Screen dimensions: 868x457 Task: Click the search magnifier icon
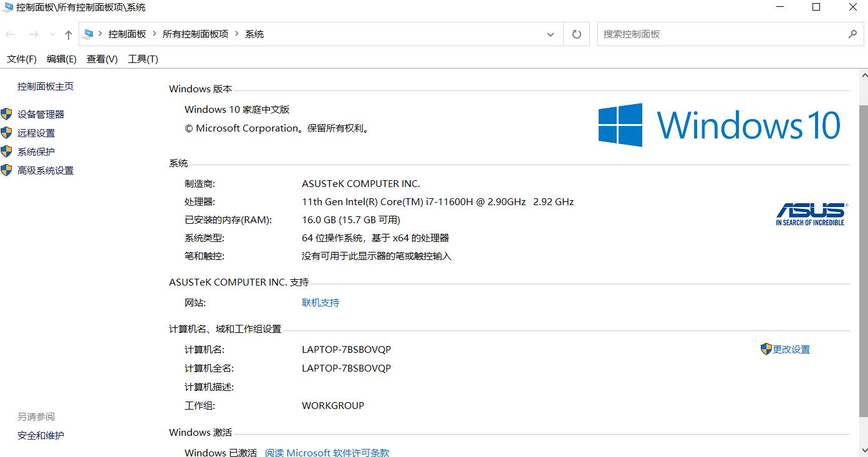point(852,34)
